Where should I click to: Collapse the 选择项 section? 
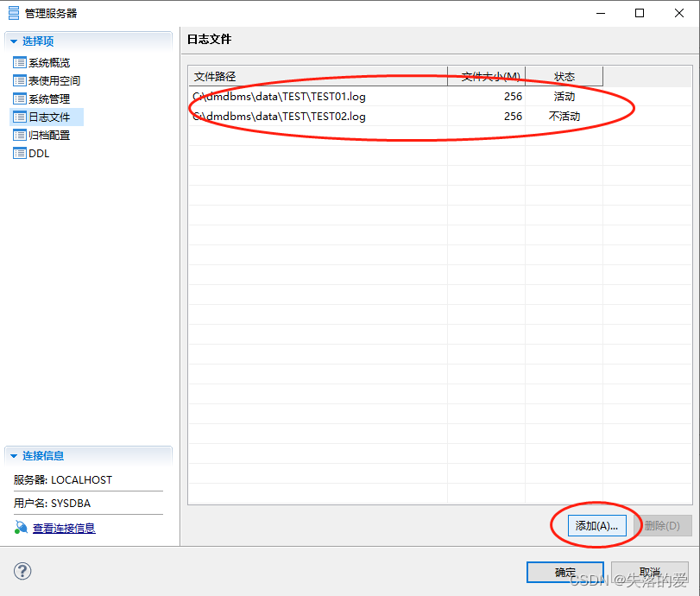click(14, 41)
